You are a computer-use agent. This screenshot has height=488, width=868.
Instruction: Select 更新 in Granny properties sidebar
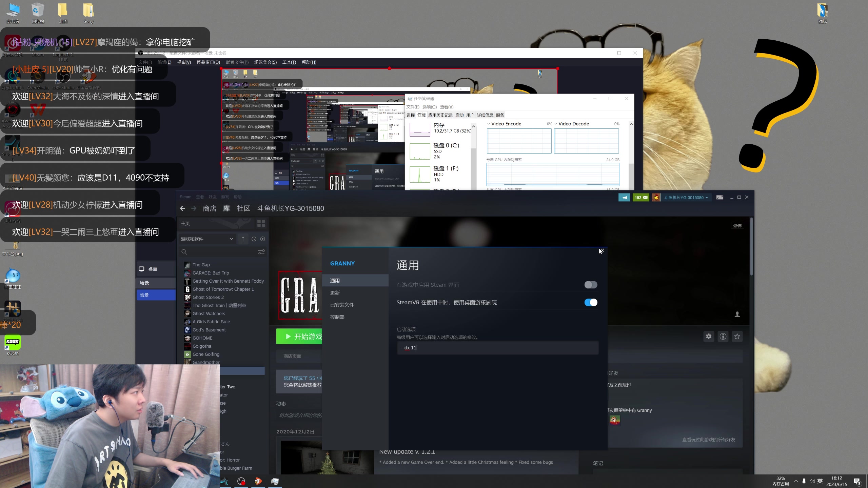pyautogui.click(x=355, y=293)
